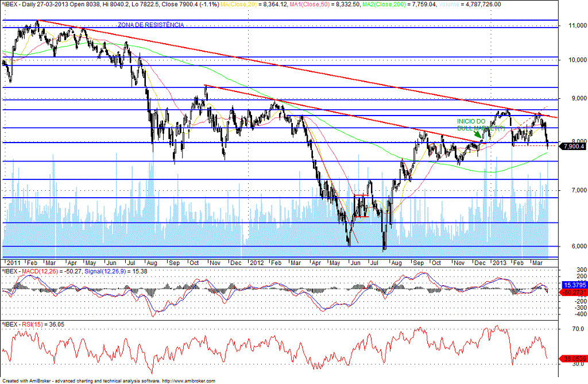Click the Volume legend value 4,787,726.00
The image size is (588, 384).
tap(482, 4)
